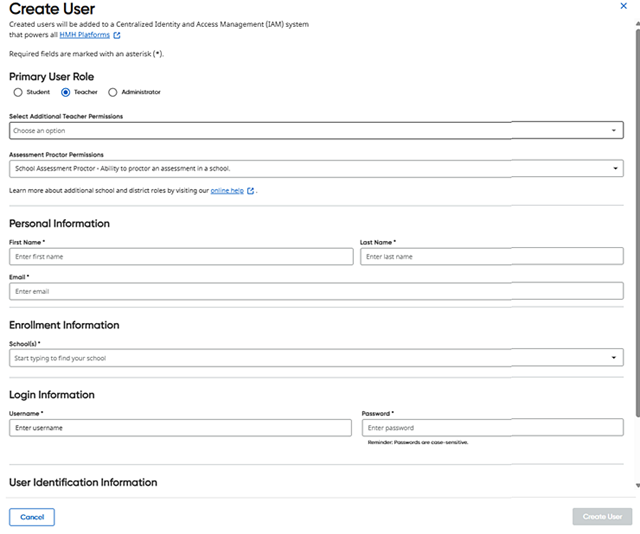Open external link icon beside online help
This screenshot has width=640, height=534.
coord(250,191)
